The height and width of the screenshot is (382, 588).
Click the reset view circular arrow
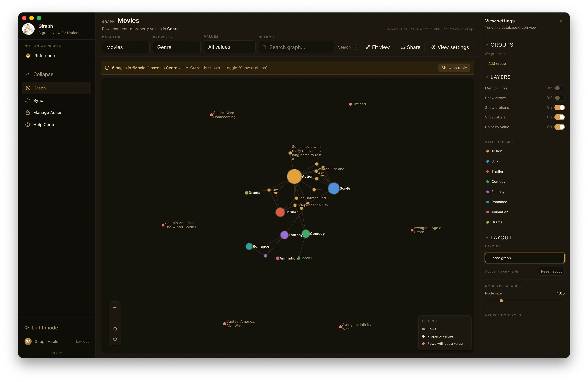pyautogui.click(x=115, y=329)
